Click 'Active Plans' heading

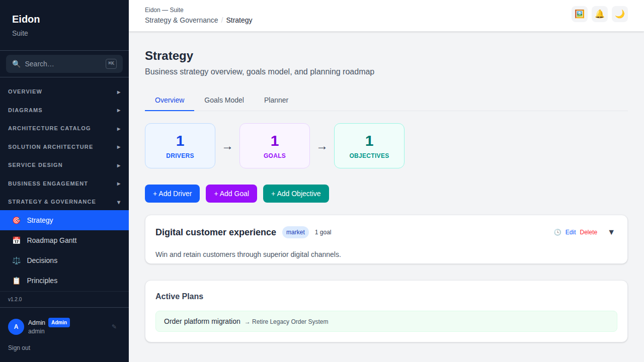[180, 297]
